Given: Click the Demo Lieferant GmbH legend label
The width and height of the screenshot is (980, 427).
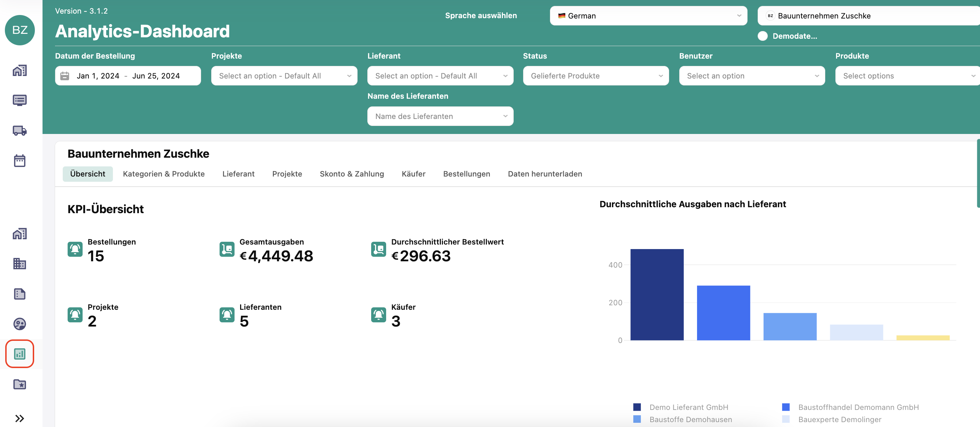Looking at the screenshot, I should [689, 407].
